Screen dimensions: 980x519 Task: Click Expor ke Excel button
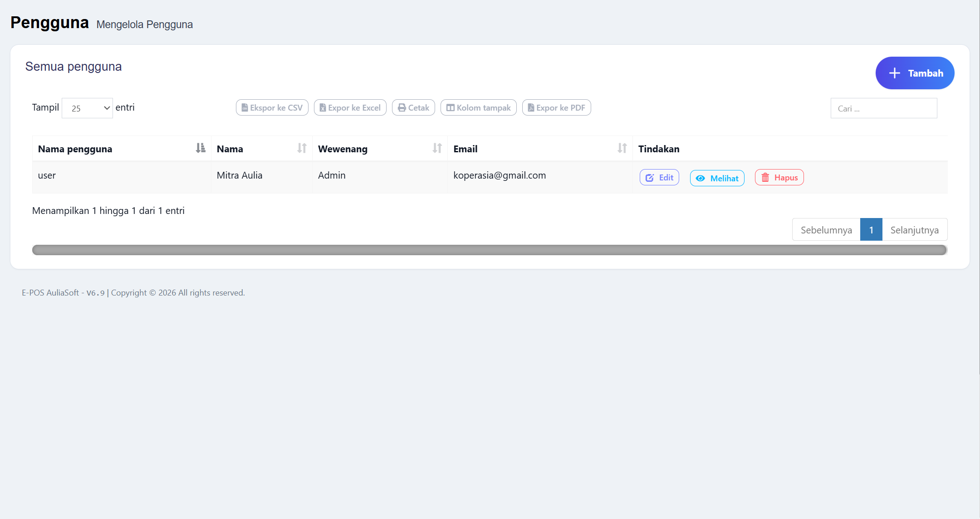pyautogui.click(x=350, y=107)
